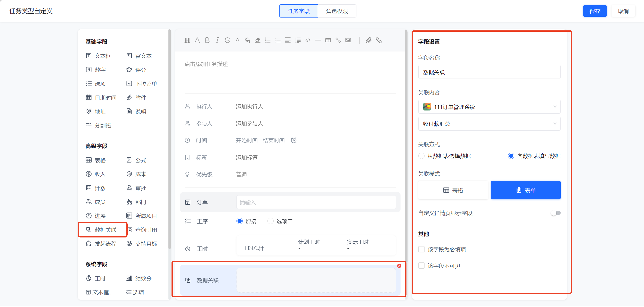Click the eraser clear-format icon

tap(257, 40)
